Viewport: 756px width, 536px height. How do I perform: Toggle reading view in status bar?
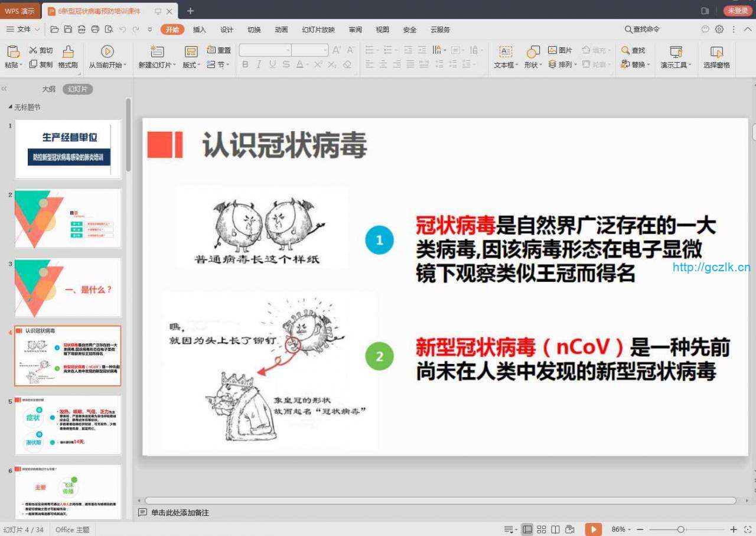[x=555, y=529]
